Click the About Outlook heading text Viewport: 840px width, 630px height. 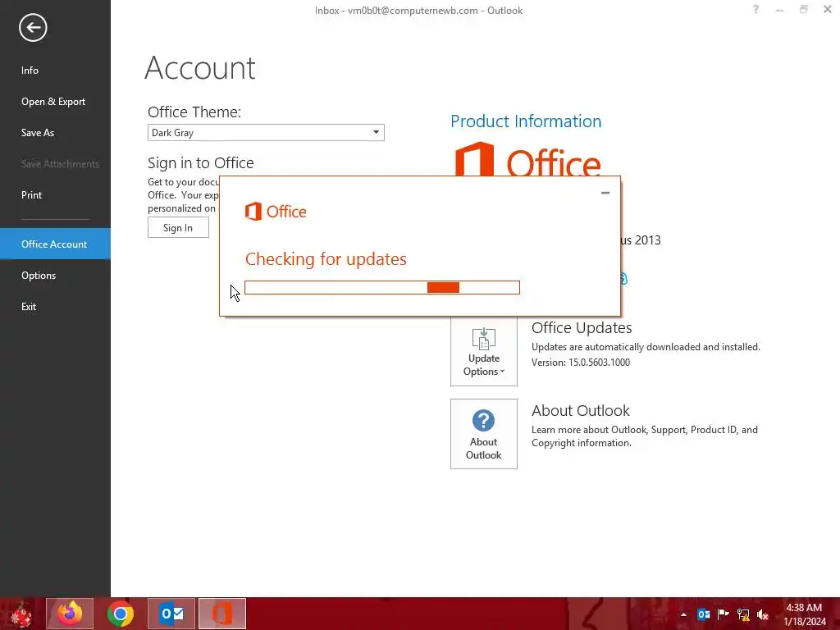point(581,411)
